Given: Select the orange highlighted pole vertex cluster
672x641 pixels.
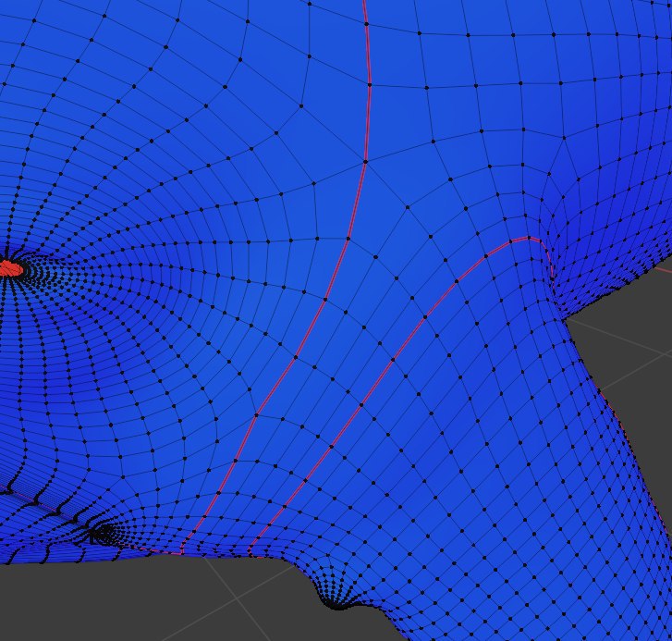Looking at the screenshot, I should point(10,268).
